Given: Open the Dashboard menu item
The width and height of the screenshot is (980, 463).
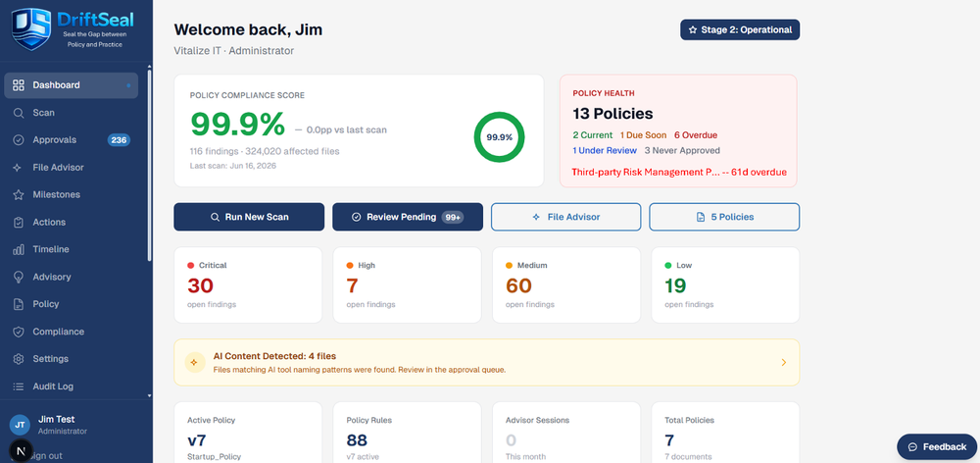Looking at the screenshot, I should coord(72,85).
